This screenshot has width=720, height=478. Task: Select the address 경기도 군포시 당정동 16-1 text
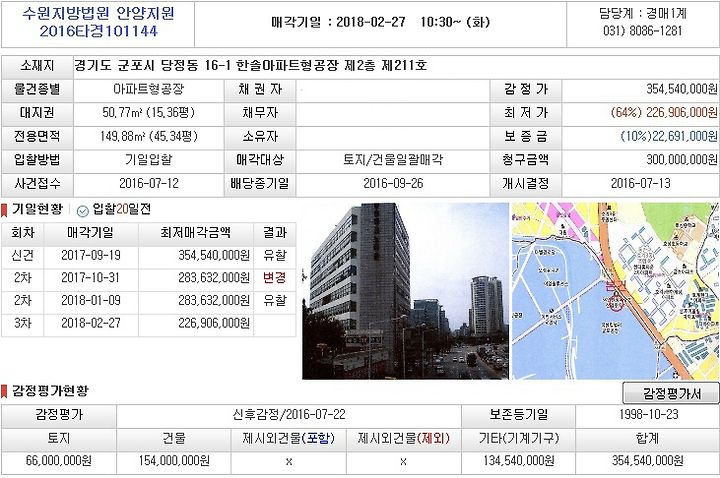point(152,65)
